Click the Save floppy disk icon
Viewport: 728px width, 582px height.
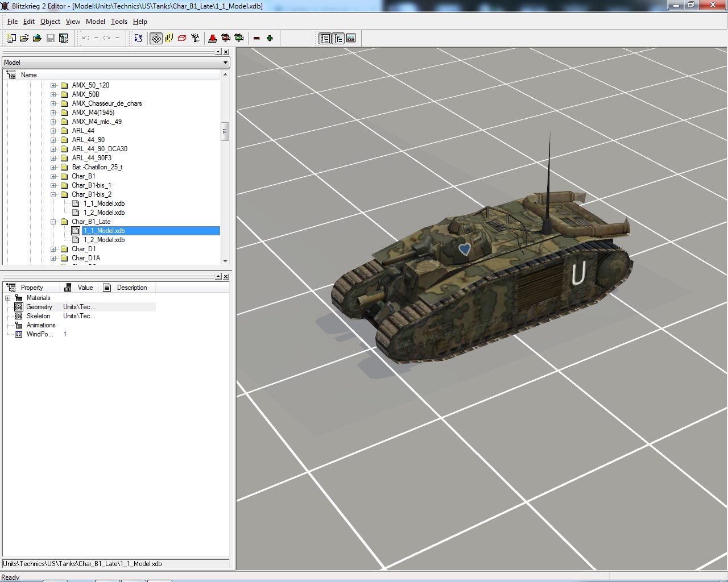[x=51, y=38]
